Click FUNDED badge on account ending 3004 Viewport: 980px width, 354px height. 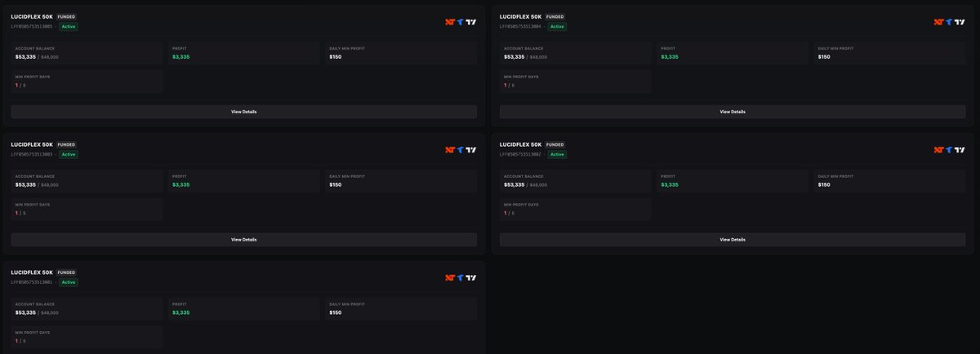pyautogui.click(x=555, y=16)
